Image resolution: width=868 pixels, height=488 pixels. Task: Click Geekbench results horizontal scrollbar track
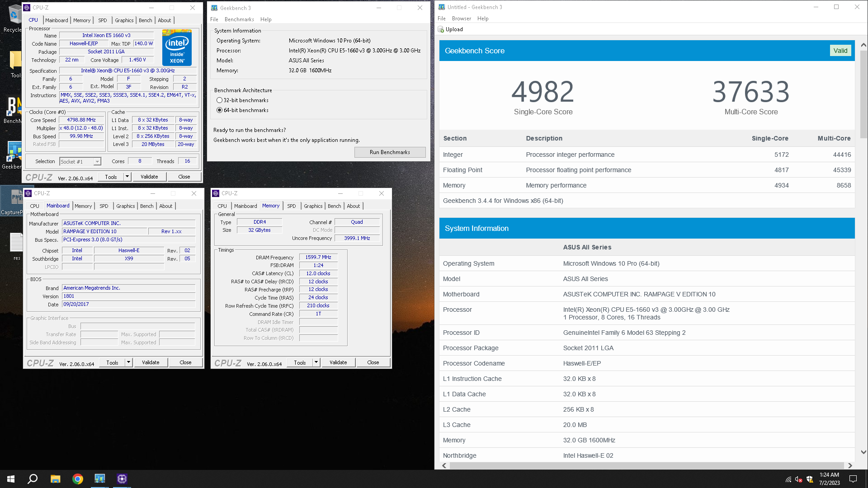(646, 465)
